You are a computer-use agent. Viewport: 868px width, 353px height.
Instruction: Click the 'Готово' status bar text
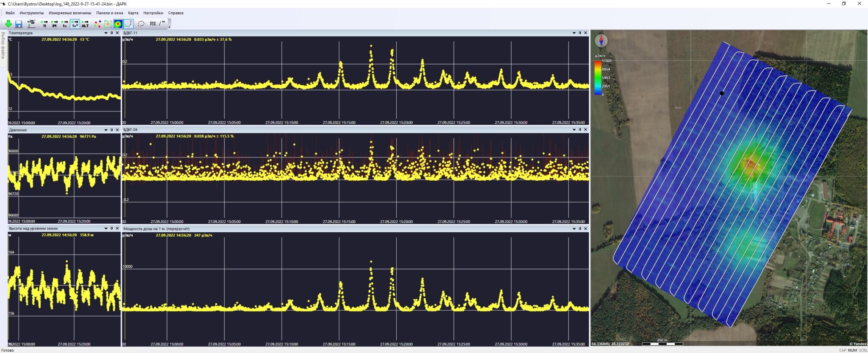point(8,350)
